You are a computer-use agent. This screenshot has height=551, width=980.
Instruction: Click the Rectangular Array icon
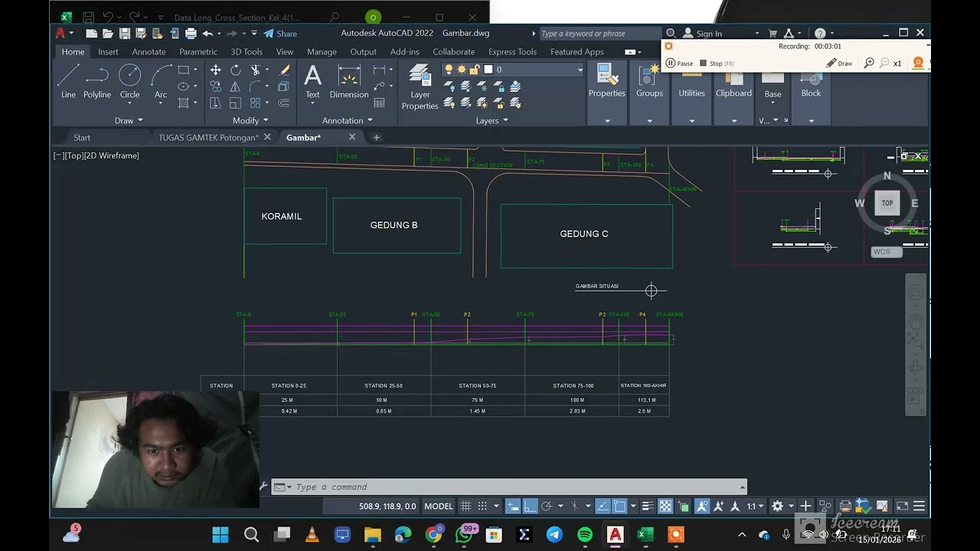point(256,103)
